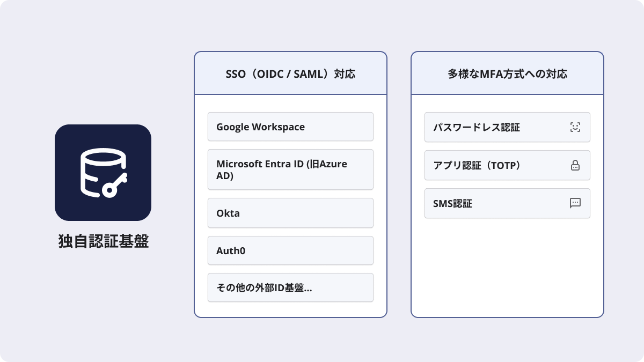Choose the アプリ認証（TOTP） method label
Screen dimensions: 644x362
click(477, 166)
